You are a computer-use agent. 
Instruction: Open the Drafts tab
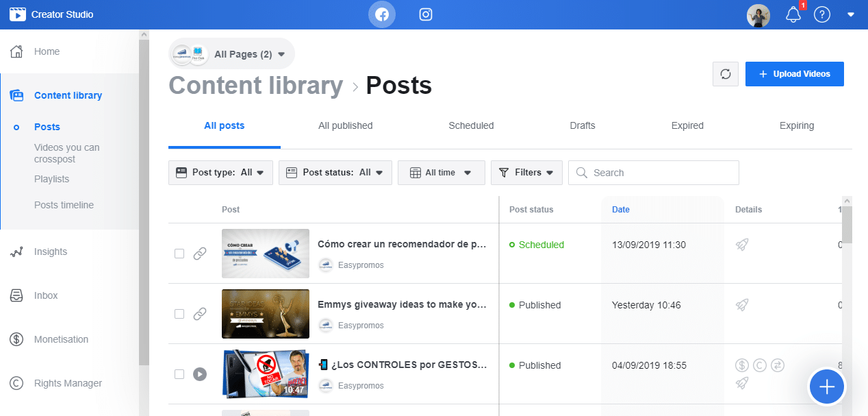click(583, 125)
